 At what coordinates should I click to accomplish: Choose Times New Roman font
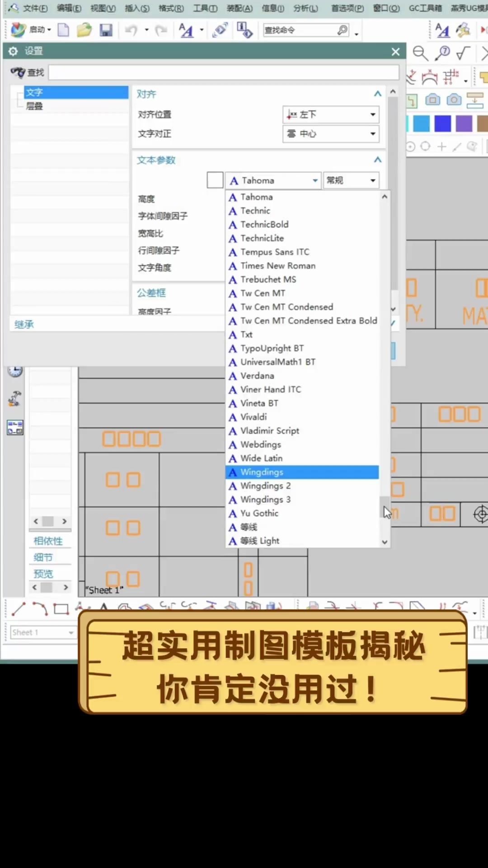point(302,266)
